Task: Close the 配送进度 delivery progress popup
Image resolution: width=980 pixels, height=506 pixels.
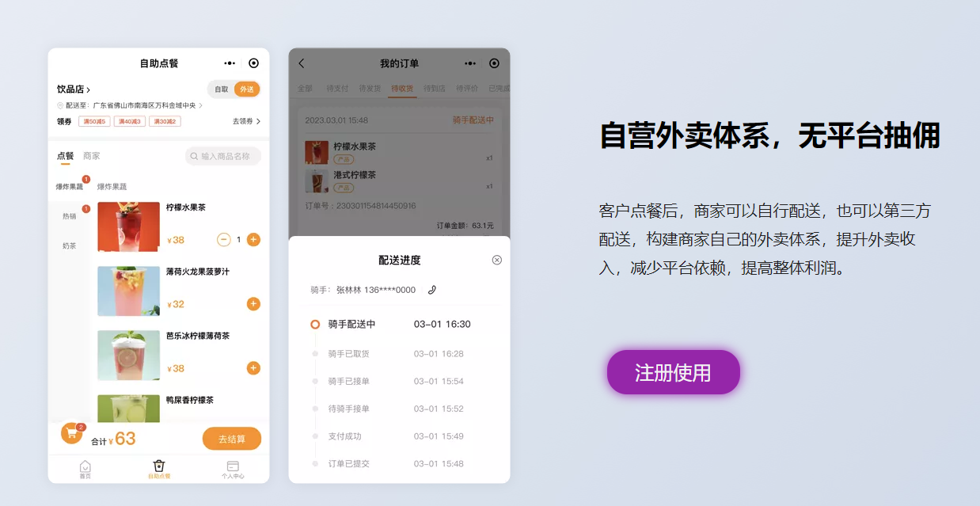Action: click(x=496, y=260)
